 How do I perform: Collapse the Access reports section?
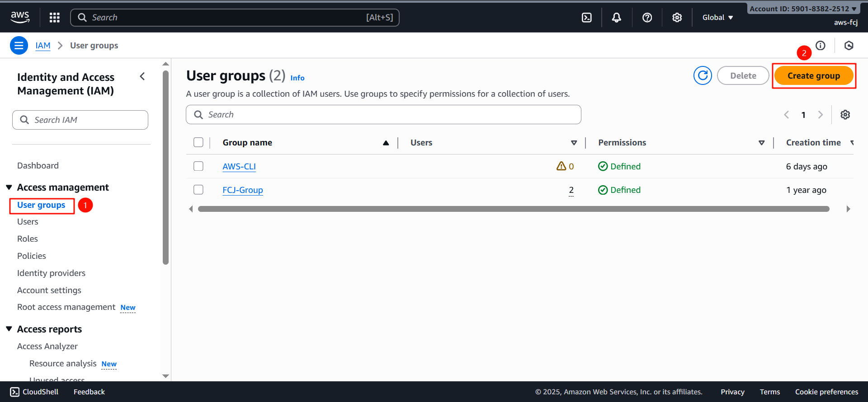click(9, 329)
